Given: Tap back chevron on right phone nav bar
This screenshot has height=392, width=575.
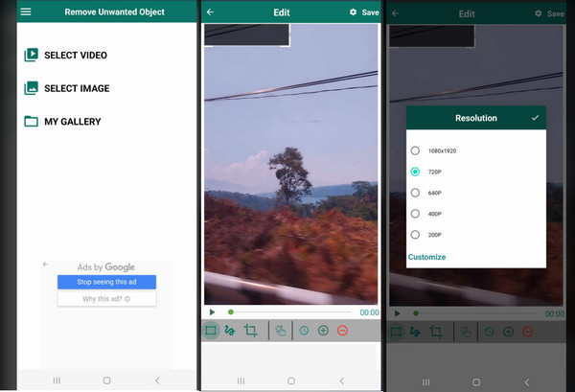Looking at the screenshot, I should click(527, 382).
